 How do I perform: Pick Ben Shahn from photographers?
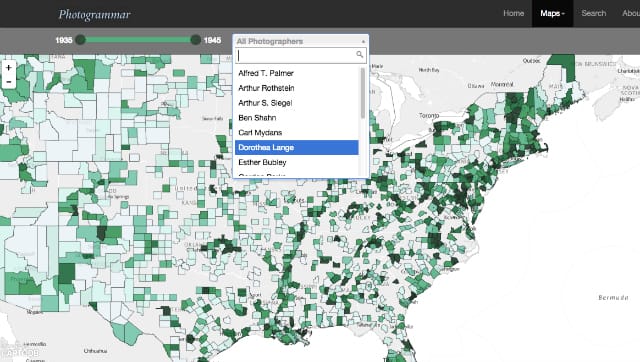click(297, 118)
